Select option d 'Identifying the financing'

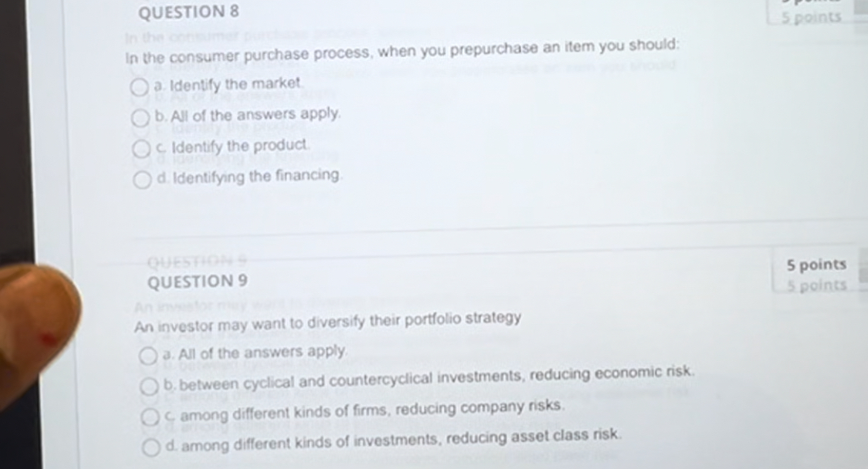pos(141,180)
